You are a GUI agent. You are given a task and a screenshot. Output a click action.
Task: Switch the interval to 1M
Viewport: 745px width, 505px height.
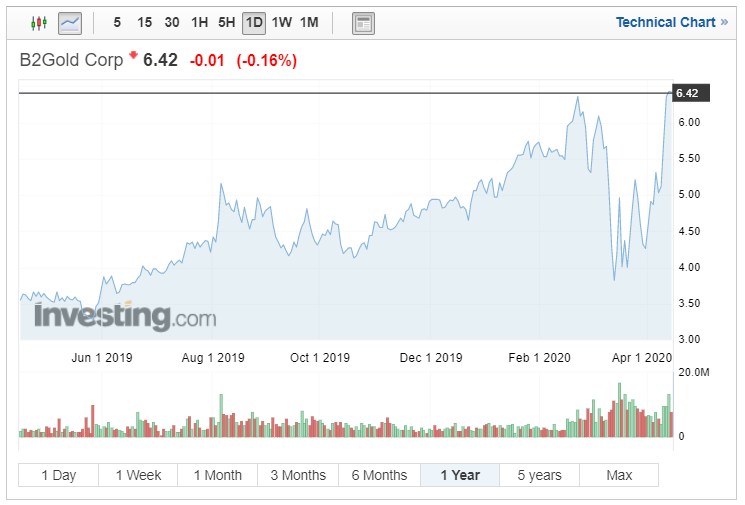(x=309, y=22)
